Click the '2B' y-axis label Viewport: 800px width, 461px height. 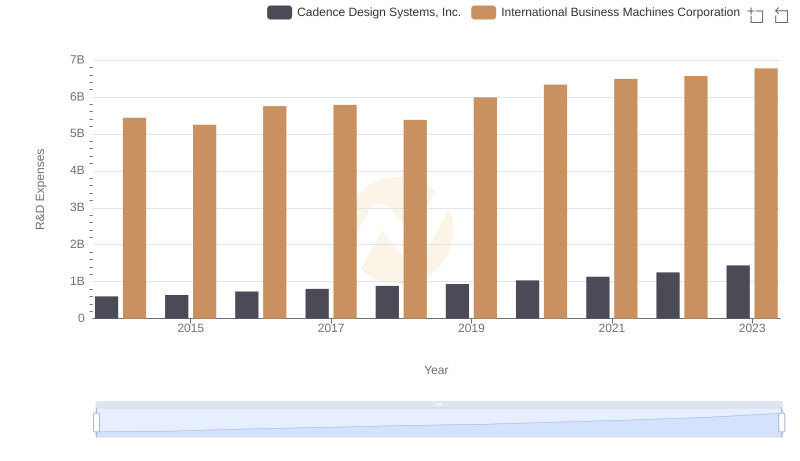point(77,244)
